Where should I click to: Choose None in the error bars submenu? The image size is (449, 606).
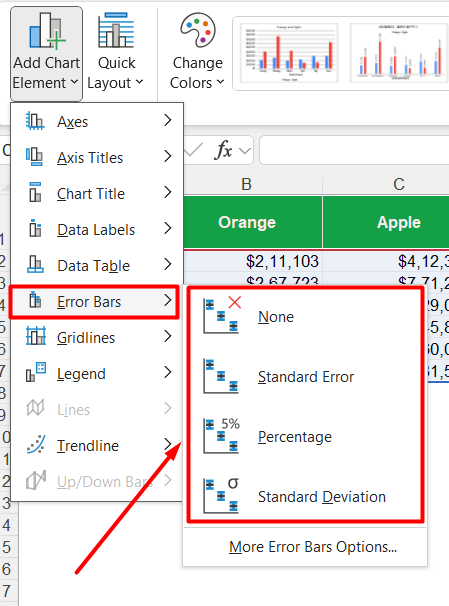click(x=305, y=317)
